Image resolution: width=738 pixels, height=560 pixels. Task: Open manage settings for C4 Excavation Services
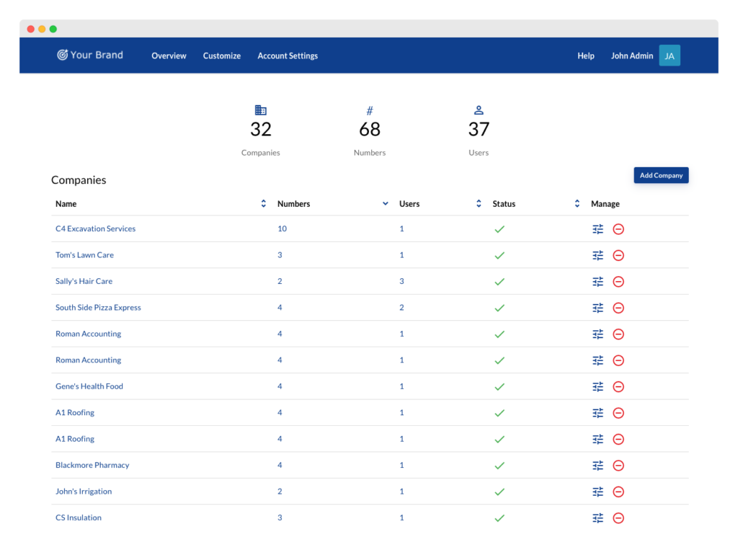(597, 228)
